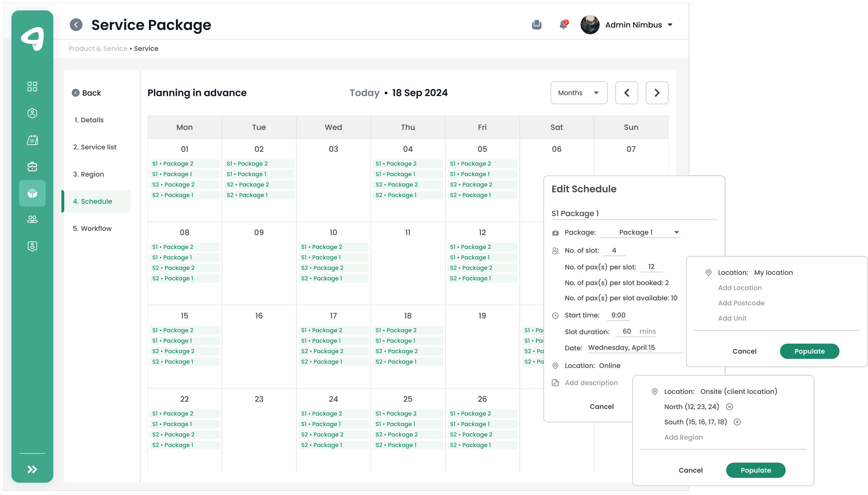Expand sidebar with double-chevron icon
This screenshot has width=868, height=495.
(32, 469)
